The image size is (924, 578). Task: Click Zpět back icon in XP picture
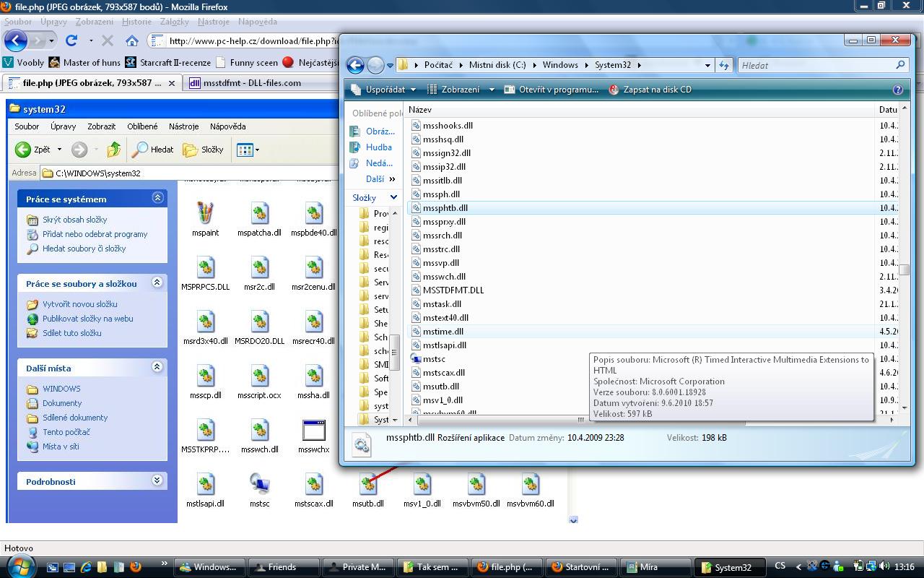pos(23,150)
